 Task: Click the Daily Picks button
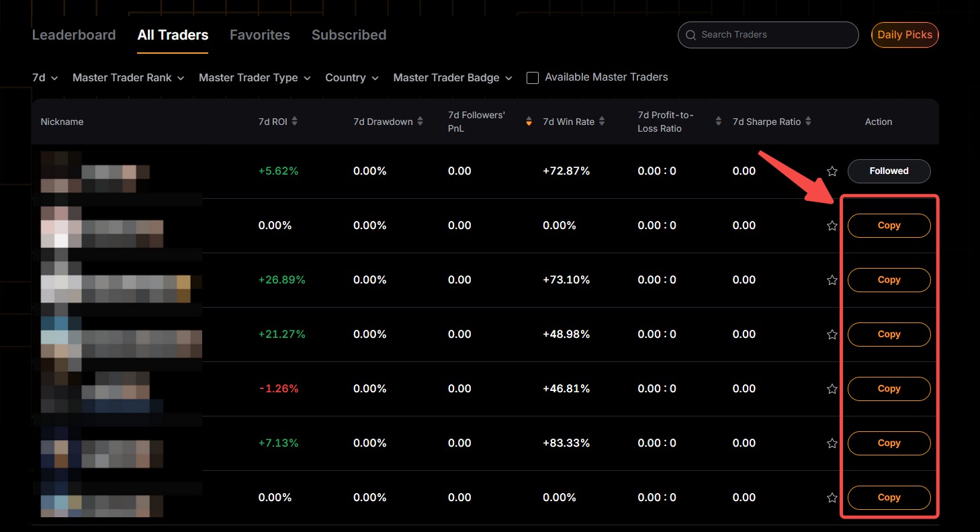(904, 35)
